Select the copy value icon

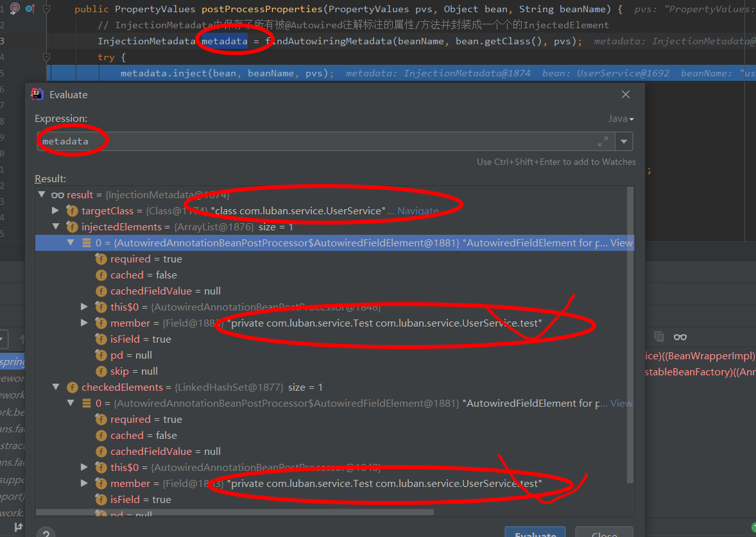659,336
